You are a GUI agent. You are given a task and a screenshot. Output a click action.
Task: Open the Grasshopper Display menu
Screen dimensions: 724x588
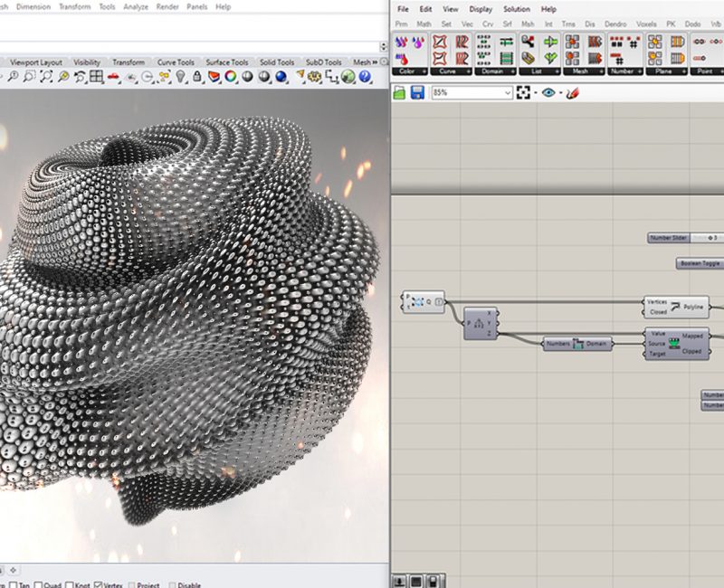(481, 9)
